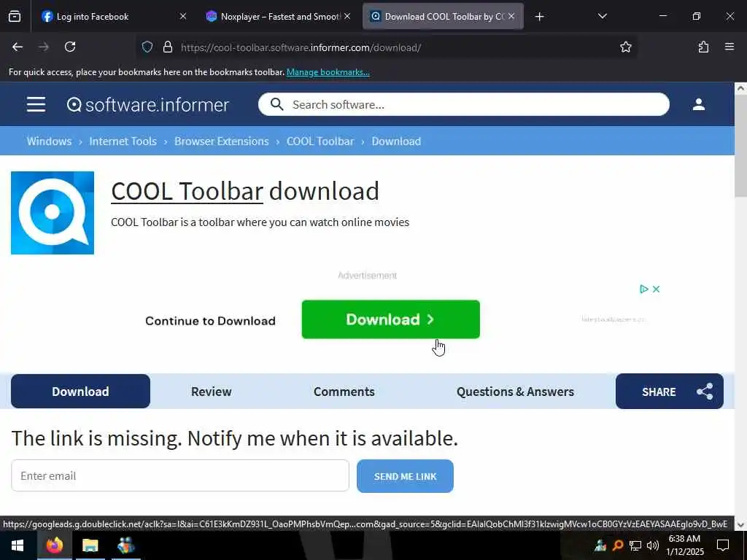Open a new tab with plus button
This screenshot has width=747, height=560.
(539, 17)
